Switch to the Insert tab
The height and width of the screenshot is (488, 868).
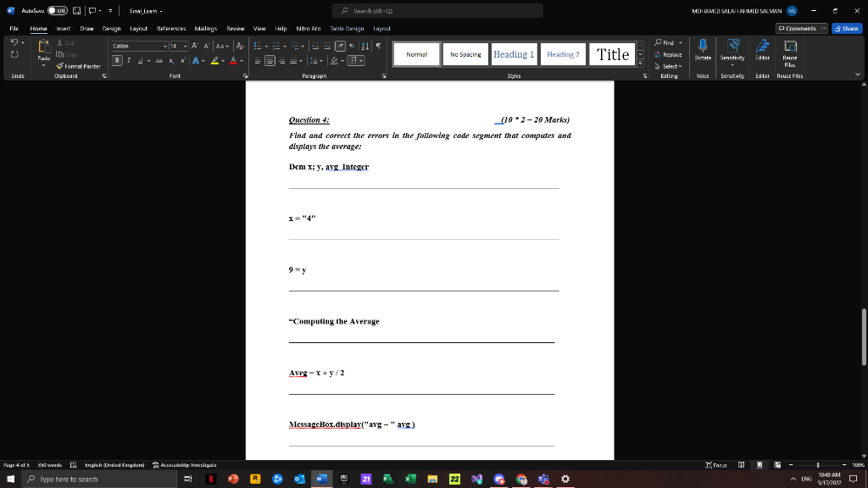[63, 28]
